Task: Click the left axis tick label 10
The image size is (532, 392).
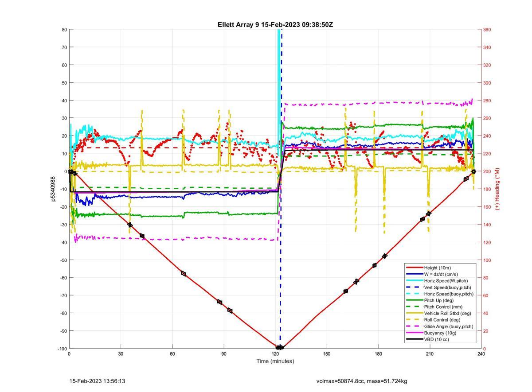Action: [64, 154]
